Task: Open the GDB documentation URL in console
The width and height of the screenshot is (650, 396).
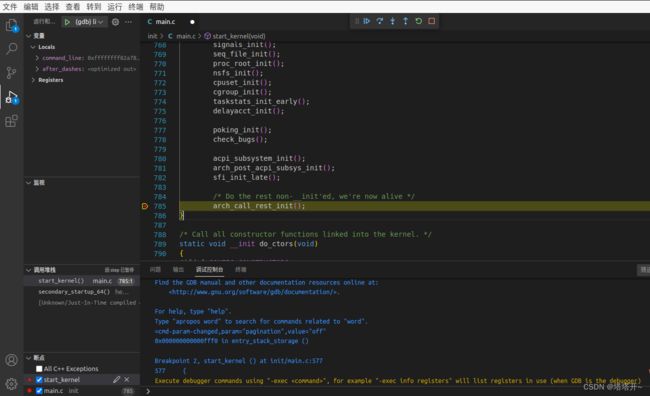Action: click(x=254, y=292)
